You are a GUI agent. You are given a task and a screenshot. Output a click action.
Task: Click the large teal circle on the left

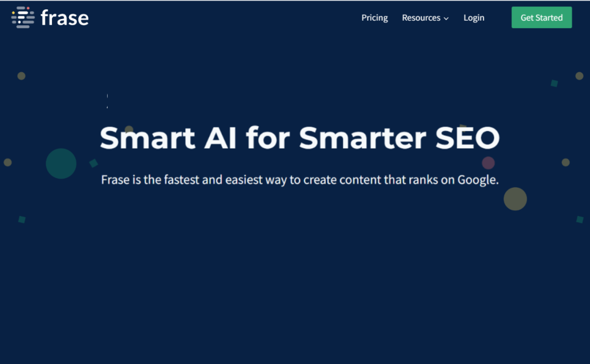tap(61, 164)
